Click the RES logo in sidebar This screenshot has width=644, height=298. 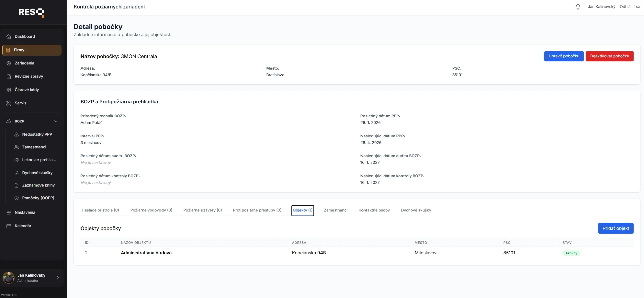tap(31, 12)
